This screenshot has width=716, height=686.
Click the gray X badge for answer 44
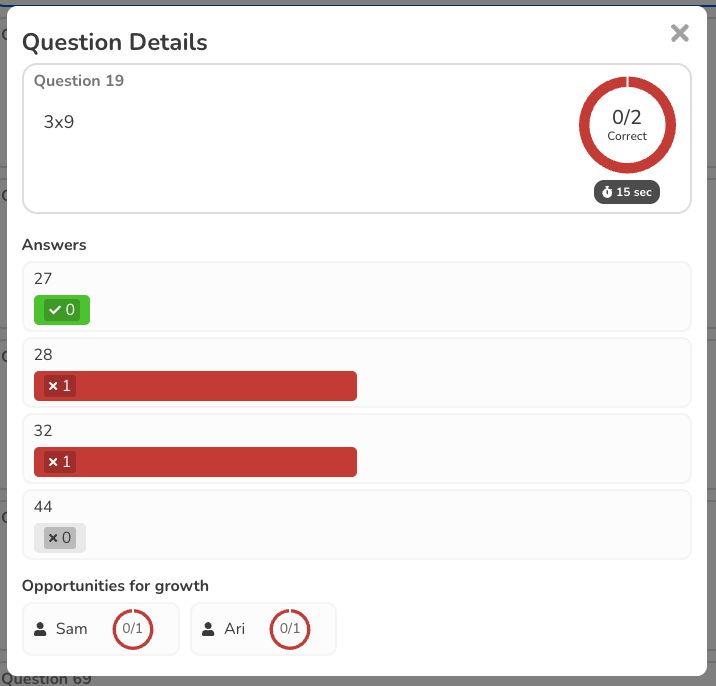(60, 538)
